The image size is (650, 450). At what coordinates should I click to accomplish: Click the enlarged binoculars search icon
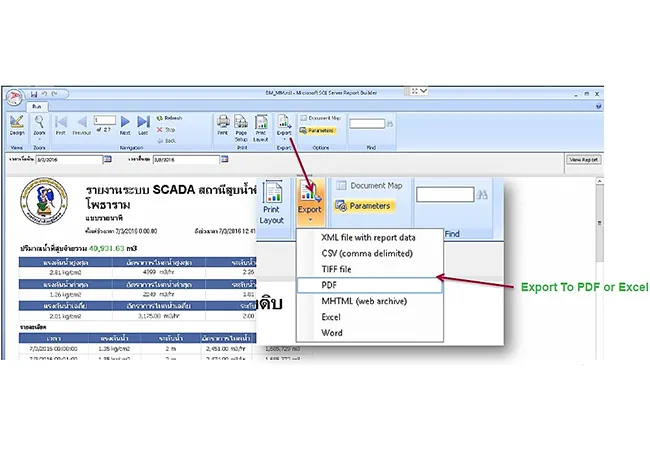pyautogui.click(x=482, y=194)
